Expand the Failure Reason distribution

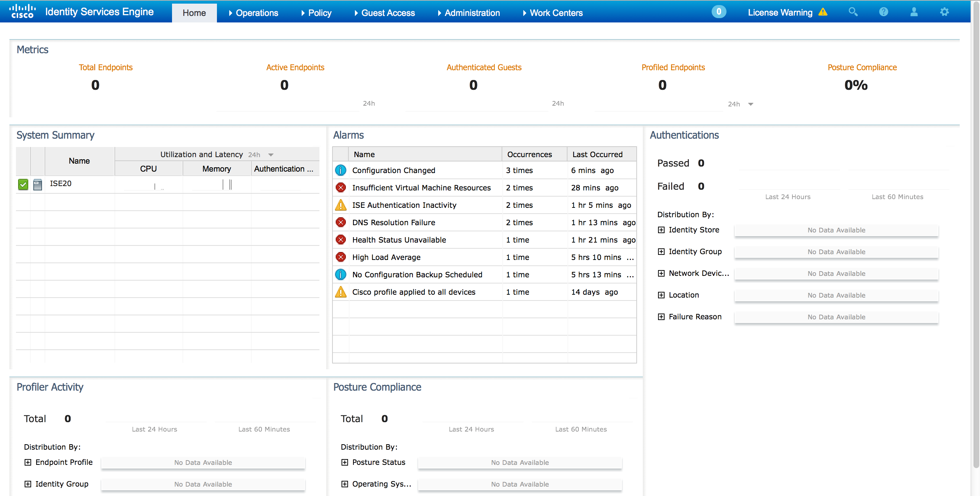661,317
